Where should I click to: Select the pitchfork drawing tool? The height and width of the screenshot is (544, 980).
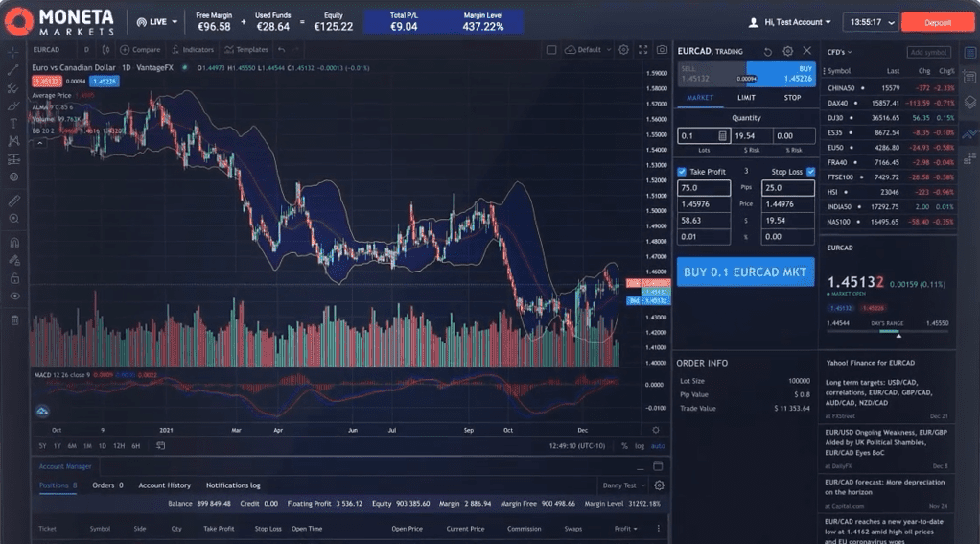pyautogui.click(x=13, y=88)
